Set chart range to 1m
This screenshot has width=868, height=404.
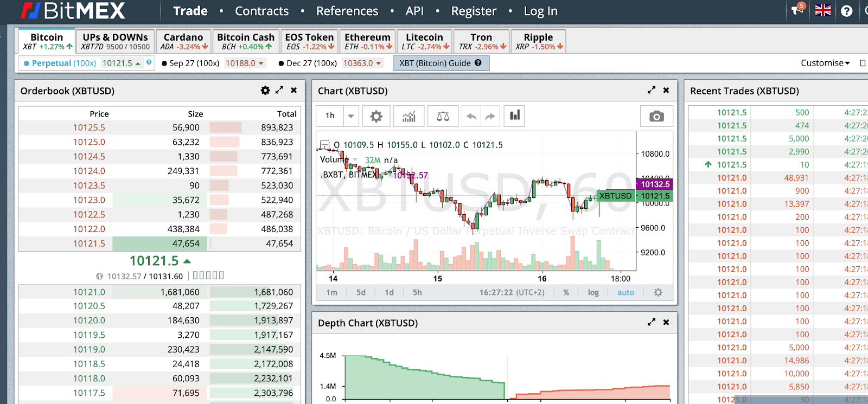(x=332, y=292)
